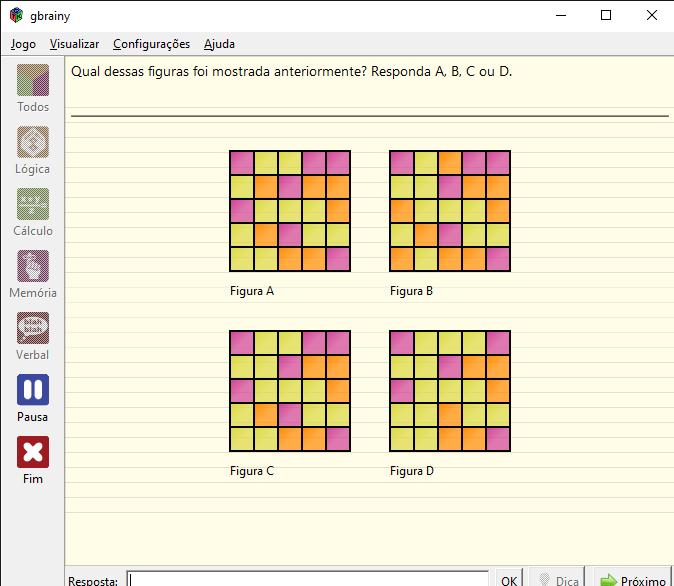Open the Visualizar menu
Viewport: 674px width, 586px height.
click(74, 44)
